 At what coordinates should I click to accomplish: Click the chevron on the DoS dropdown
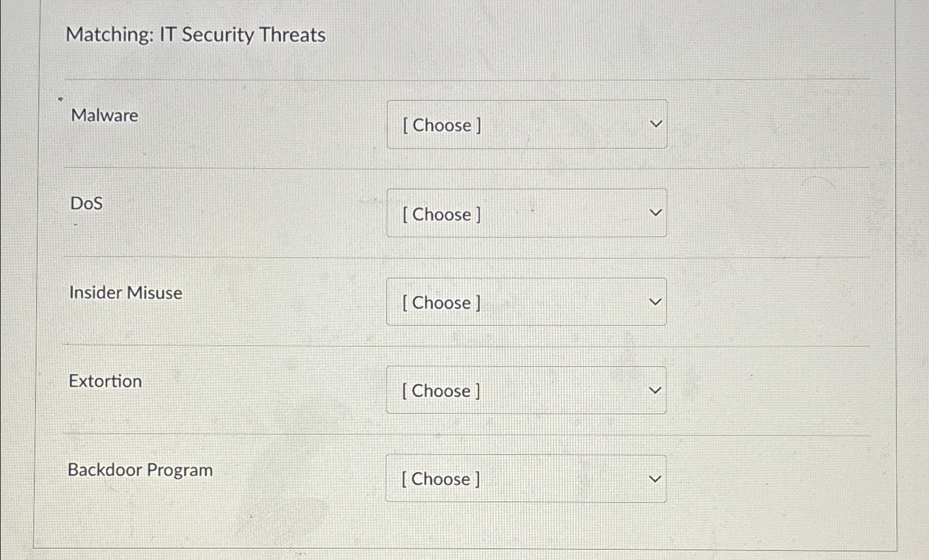pos(654,213)
